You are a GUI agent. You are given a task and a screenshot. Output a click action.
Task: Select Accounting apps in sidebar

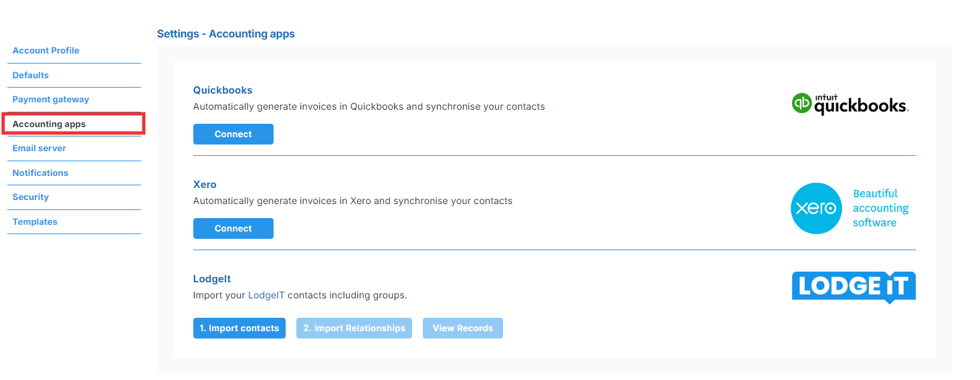49,124
